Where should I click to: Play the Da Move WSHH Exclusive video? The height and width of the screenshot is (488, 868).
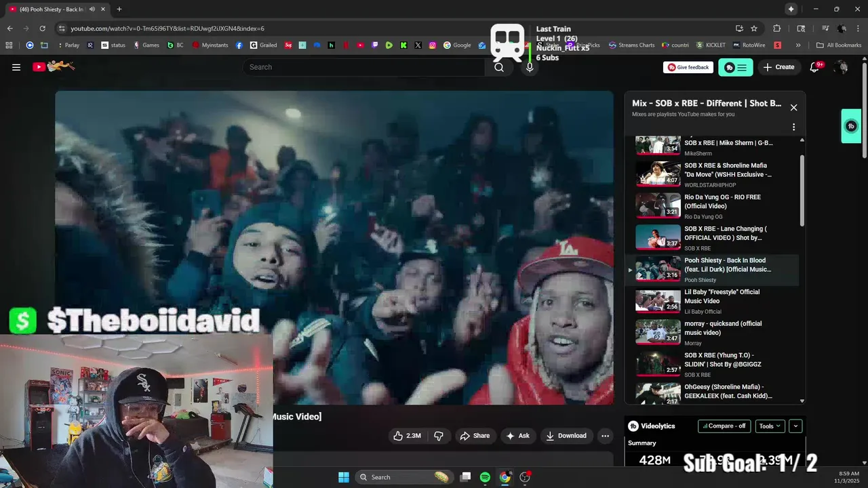point(712,174)
